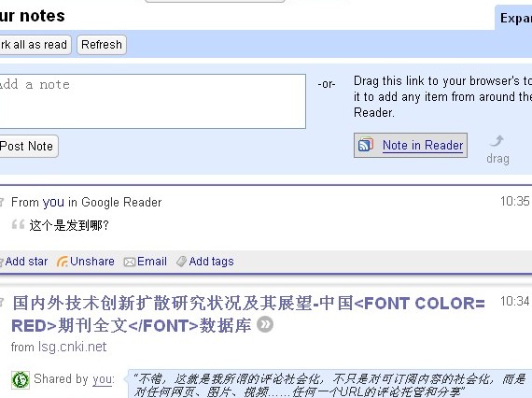The height and width of the screenshot is (398, 532).
Task: Refresh the notes list
Action: pyautogui.click(x=102, y=45)
